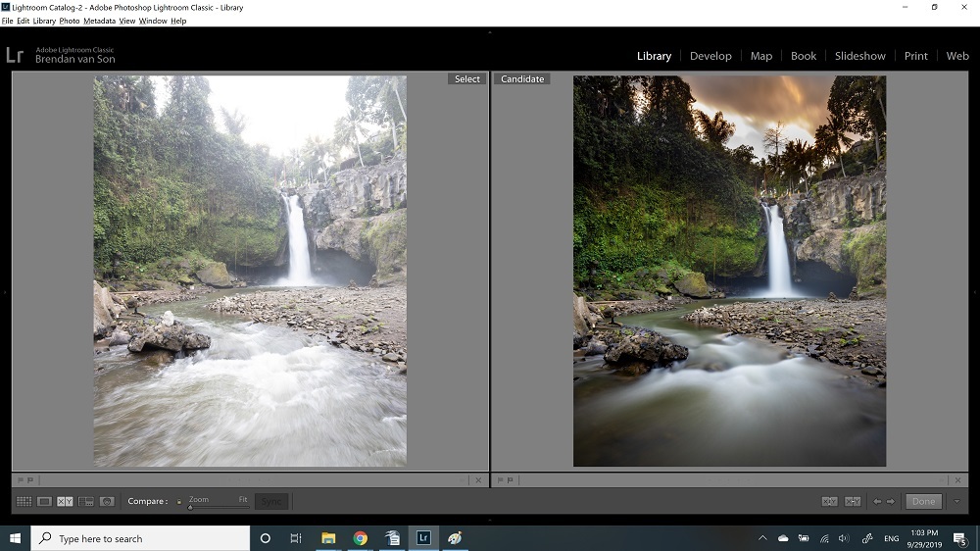This screenshot has width=980, height=551.
Task: Select the Survey view icon
Action: coord(86,501)
